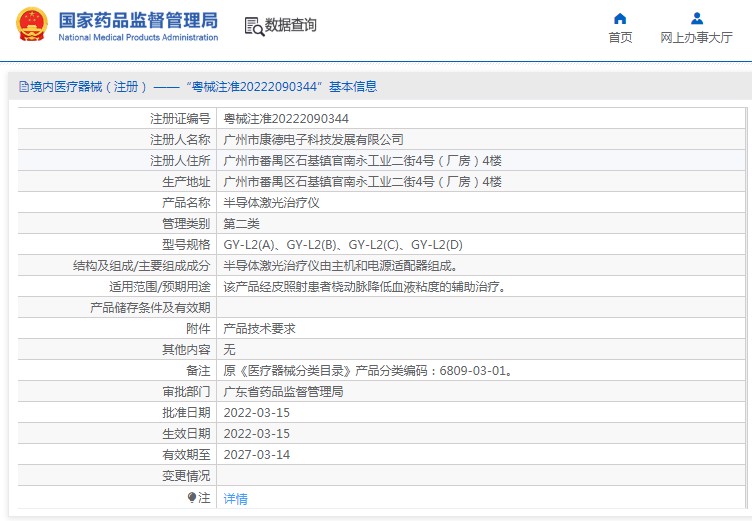Click the 注册证编号 label
This screenshot has width=752, height=521.
coord(180,118)
